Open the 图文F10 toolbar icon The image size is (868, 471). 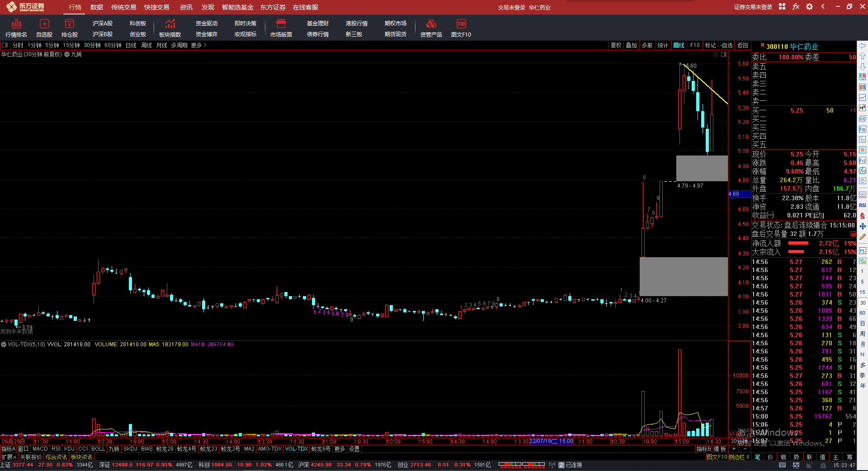(461, 28)
